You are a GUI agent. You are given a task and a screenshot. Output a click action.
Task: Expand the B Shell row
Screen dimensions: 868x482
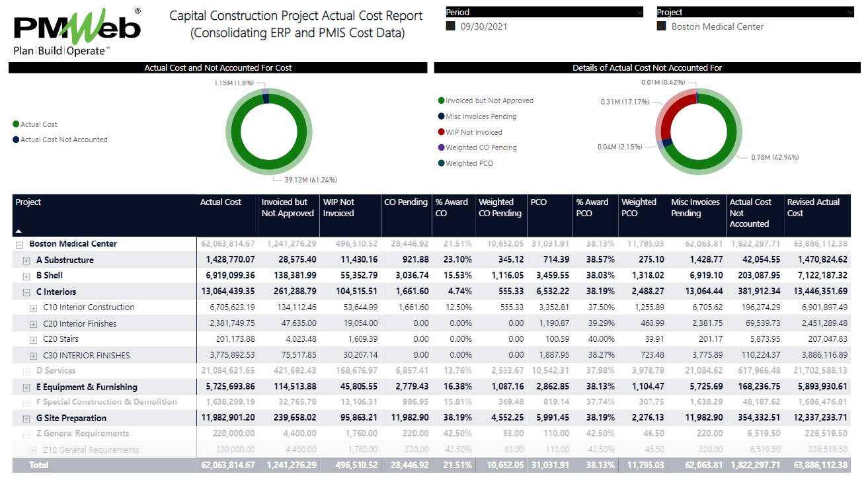click(26, 276)
